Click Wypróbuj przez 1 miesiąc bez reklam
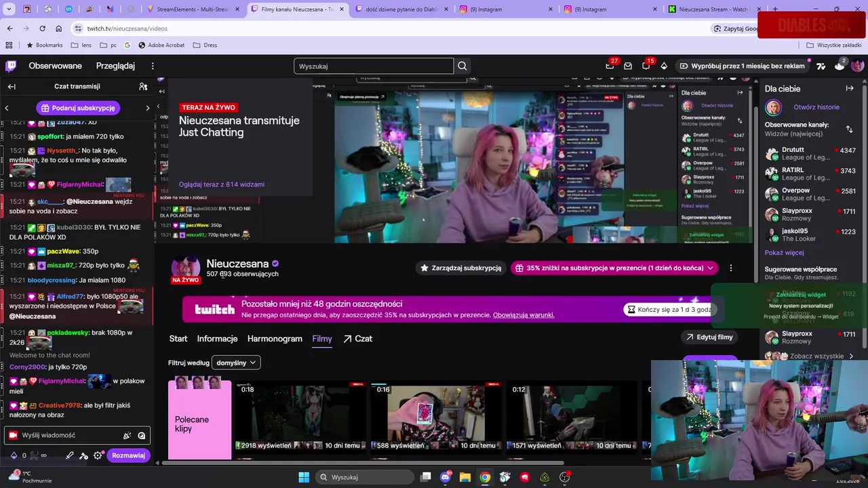The image size is (868, 488). (x=743, y=66)
